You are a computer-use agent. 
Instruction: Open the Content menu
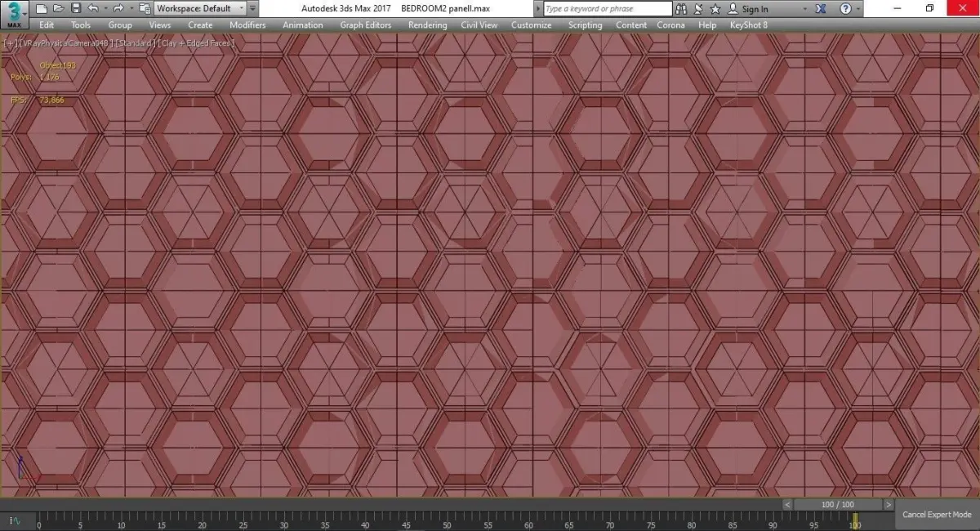click(x=631, y=25)
